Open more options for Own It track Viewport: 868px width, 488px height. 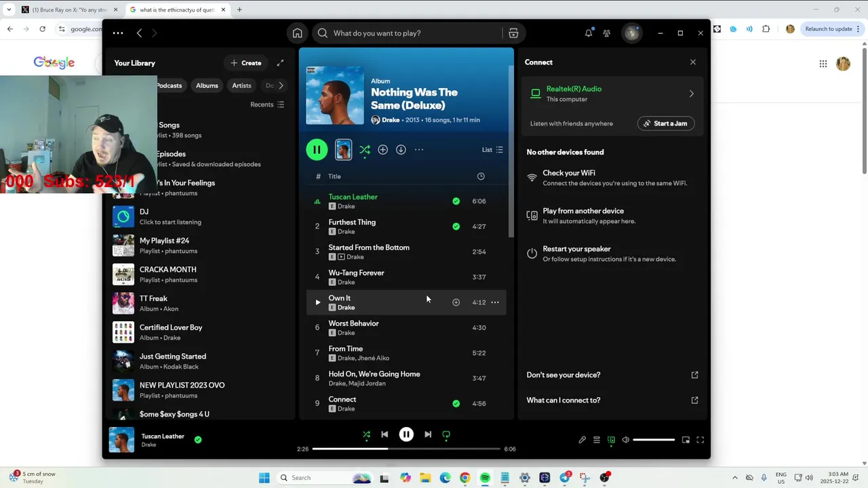[x=495, y=302]
